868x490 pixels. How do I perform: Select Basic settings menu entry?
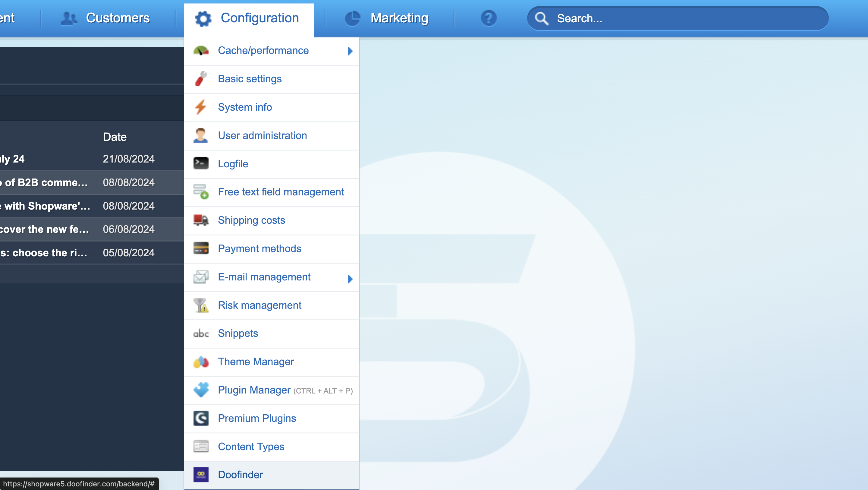tap(272, 79)
